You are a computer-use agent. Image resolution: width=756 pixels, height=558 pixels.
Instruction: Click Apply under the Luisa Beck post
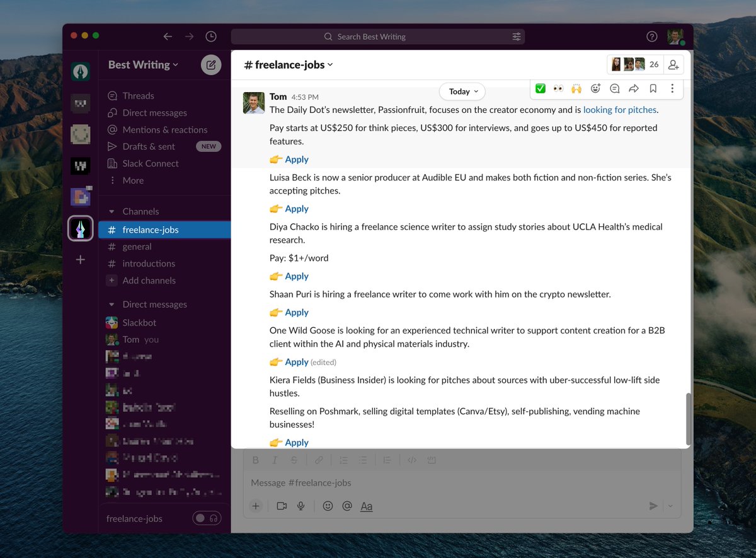click(x=296, y=209)
